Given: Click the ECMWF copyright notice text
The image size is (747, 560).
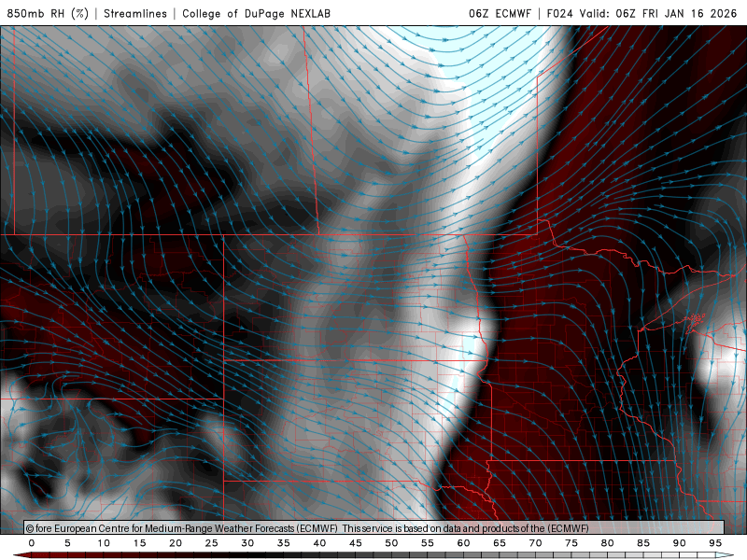Looking at the screenshot, I should click(307, 528).
